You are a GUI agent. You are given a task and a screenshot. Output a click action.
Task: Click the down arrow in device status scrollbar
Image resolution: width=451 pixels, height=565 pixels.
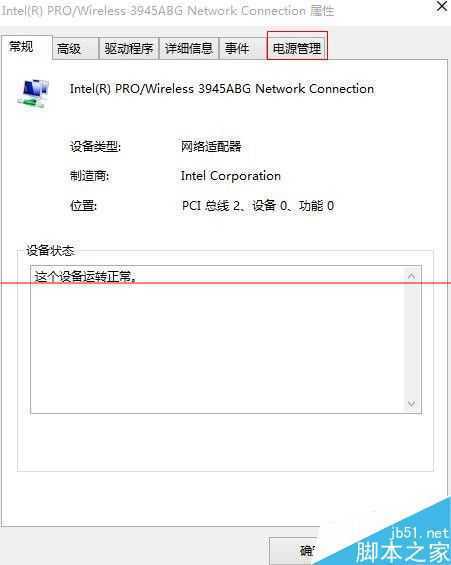[411, 404]
